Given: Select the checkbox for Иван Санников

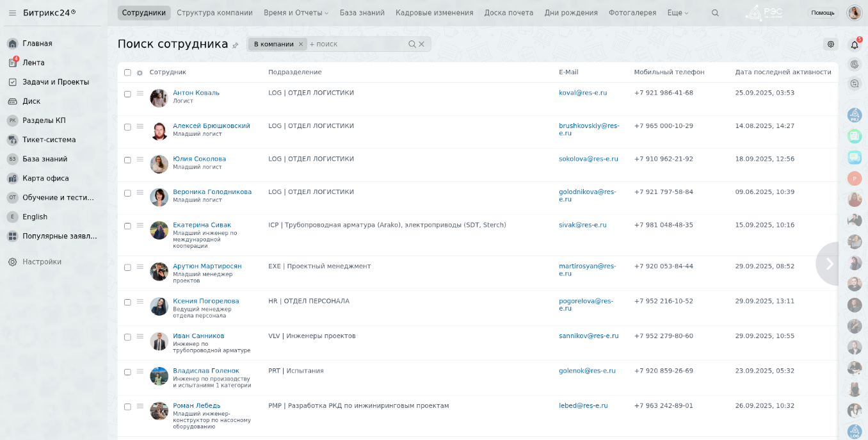Looking at the screenshot, I should [x=127, y=337].
